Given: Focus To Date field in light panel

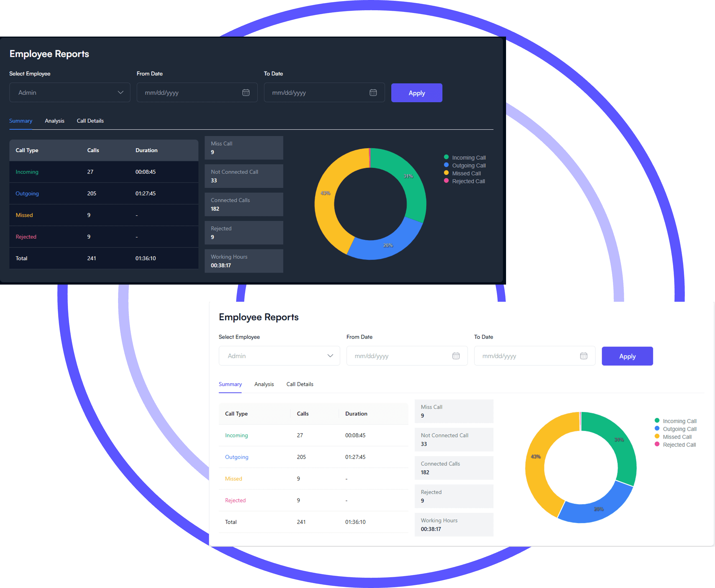Looking at the screenshot, I should (535, 356).
